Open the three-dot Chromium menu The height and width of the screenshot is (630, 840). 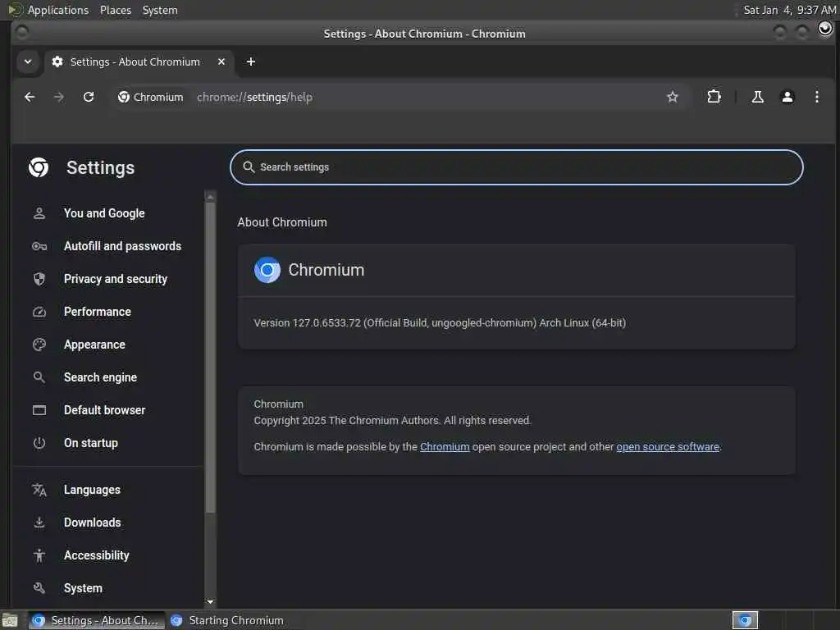coord(816,97)
